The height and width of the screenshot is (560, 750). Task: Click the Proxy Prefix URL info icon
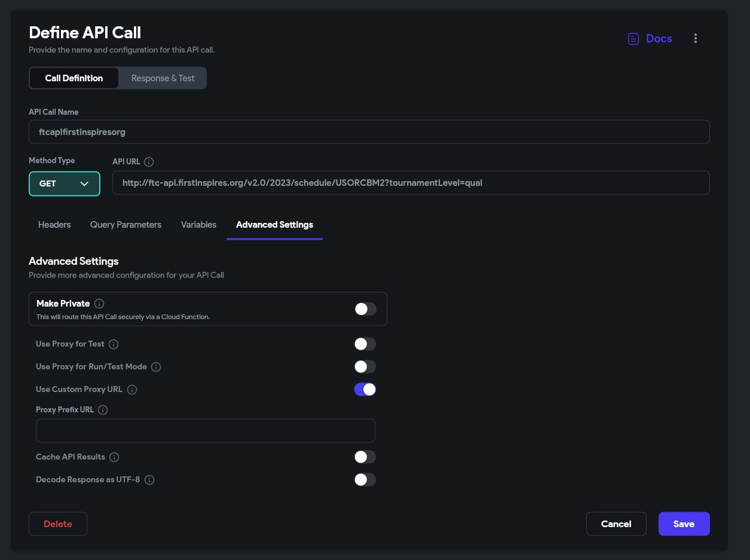pyautogui.click(x=103, y=410)
